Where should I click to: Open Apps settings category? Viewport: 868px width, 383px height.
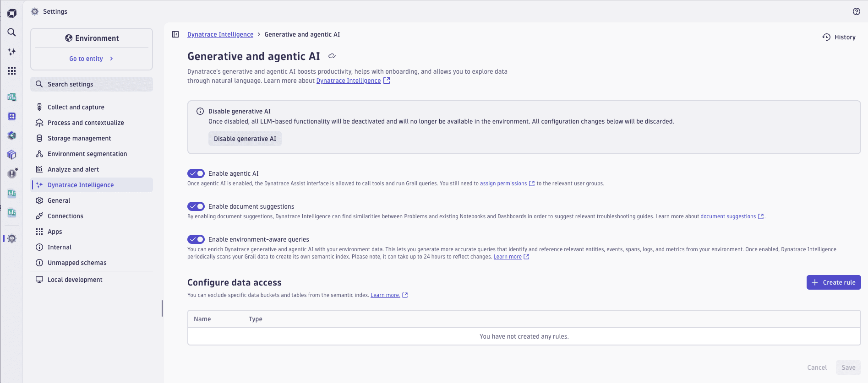coord(92,232)
